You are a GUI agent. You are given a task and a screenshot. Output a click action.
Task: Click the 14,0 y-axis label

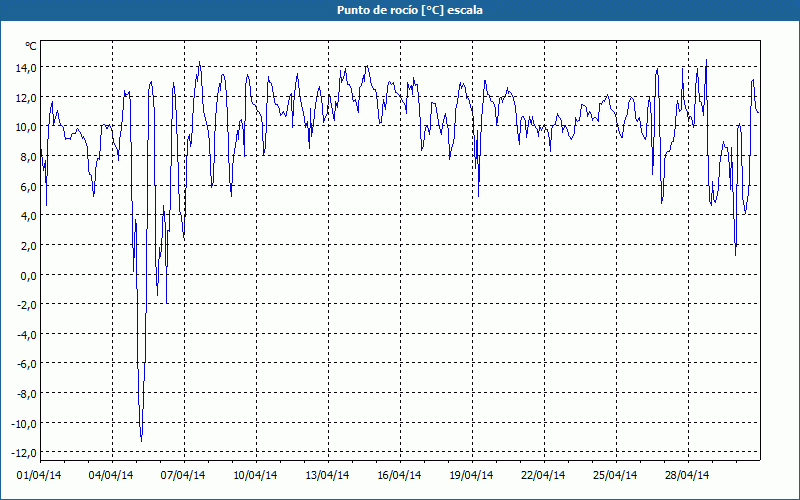28,67
